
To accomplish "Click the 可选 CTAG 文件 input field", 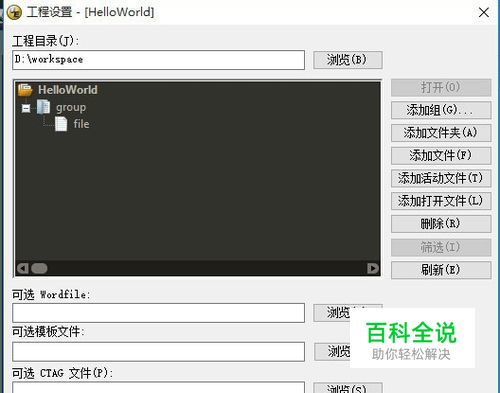I will (x=159, y=387).
